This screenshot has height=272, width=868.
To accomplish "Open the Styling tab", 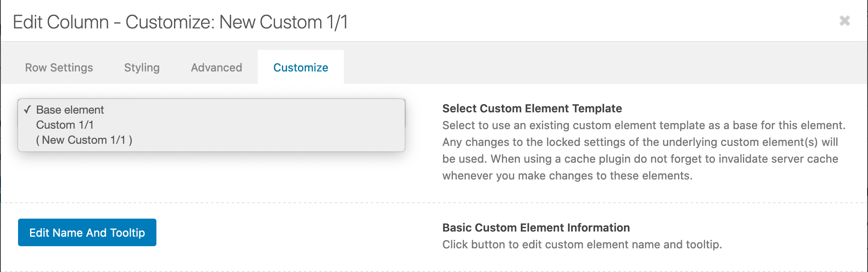I will 142,68.
